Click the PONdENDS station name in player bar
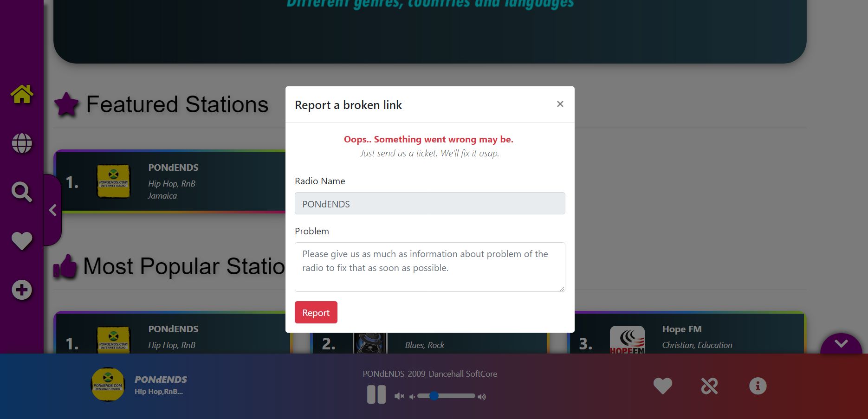This screenshot has width=868, height=419. [161, 380]
